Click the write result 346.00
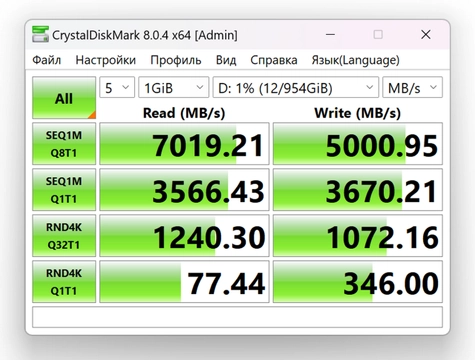The width and height of the screenshot is (475, 360). click(358, 282)
